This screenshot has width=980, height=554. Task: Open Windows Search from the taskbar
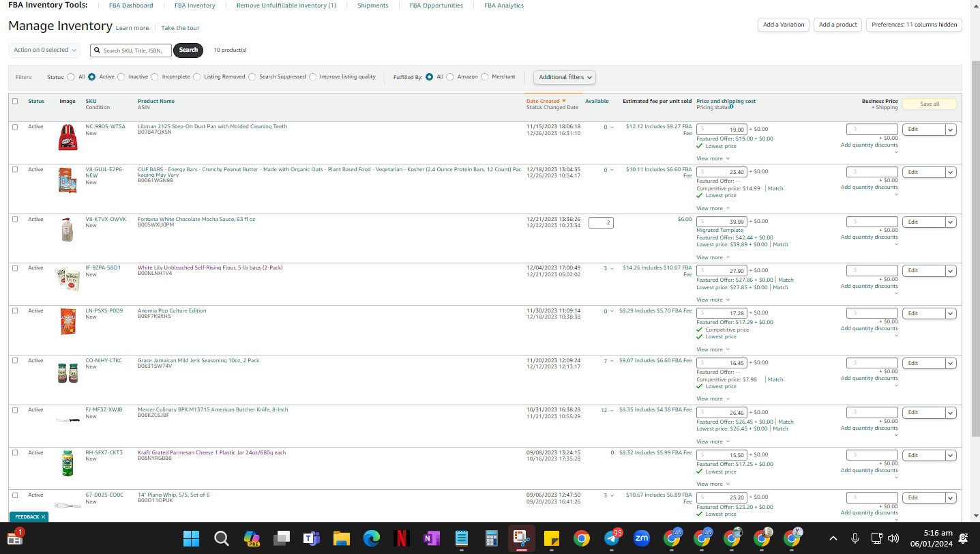221,538
